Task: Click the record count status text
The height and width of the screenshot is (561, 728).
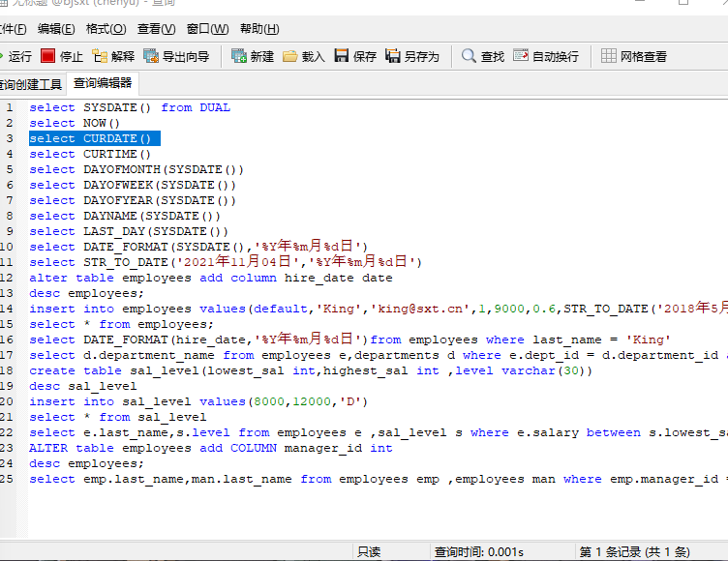Action: coord(634,552)
